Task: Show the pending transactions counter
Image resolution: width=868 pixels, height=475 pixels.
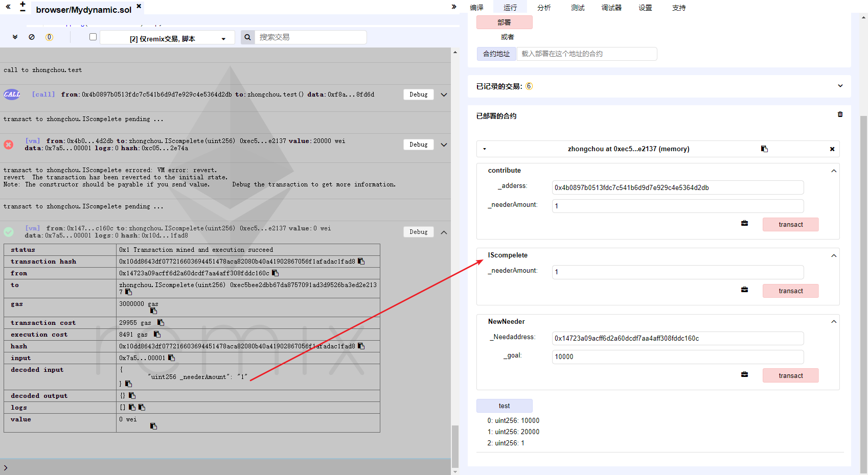Action: click(49, 37)
